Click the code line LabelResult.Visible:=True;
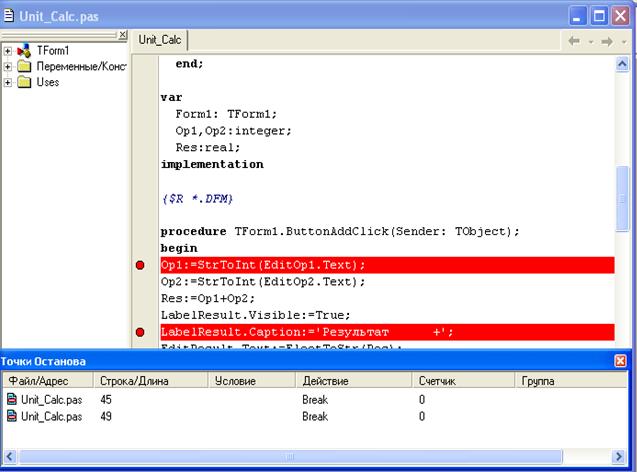Image resolution: width=637 pixels, height=472 pixels. [x=256, y=315]
